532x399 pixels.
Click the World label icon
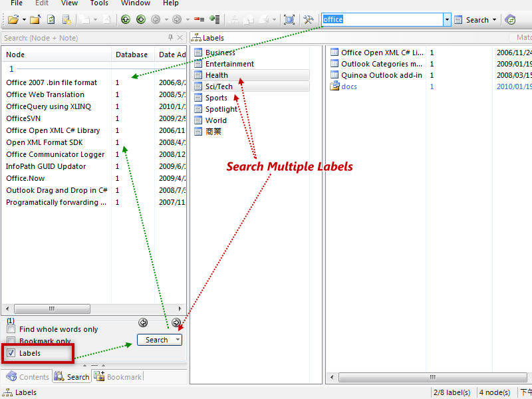coord(198,120)
